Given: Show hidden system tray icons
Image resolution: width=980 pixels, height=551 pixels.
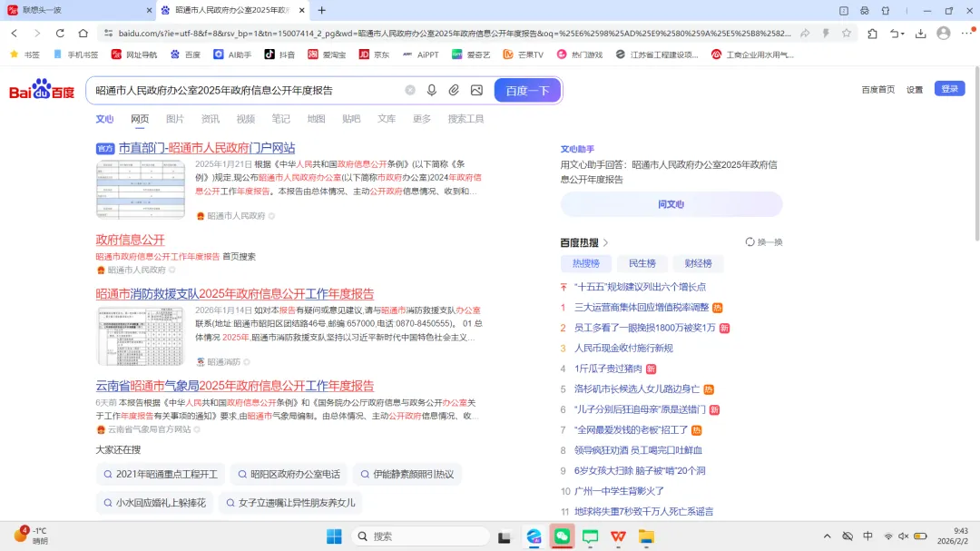Looking at the screenshot, I should tap(827, 536).
